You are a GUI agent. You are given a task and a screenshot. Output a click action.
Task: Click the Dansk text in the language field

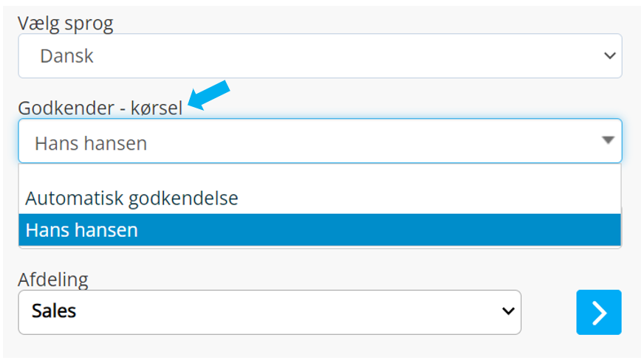point(66,56)
